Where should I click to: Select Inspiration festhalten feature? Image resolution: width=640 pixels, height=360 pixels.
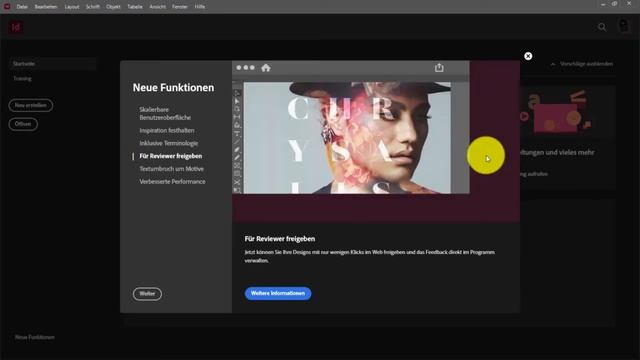(167, 130)
